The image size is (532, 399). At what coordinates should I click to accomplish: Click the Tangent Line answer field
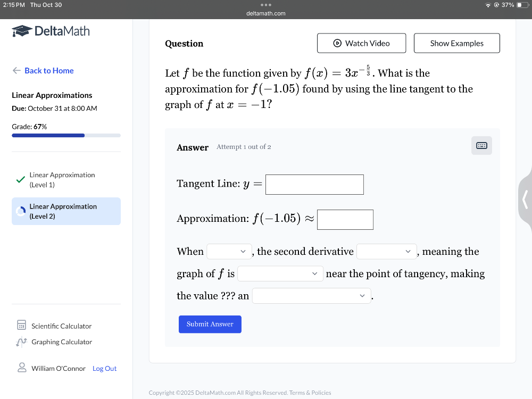coord(314,184)
